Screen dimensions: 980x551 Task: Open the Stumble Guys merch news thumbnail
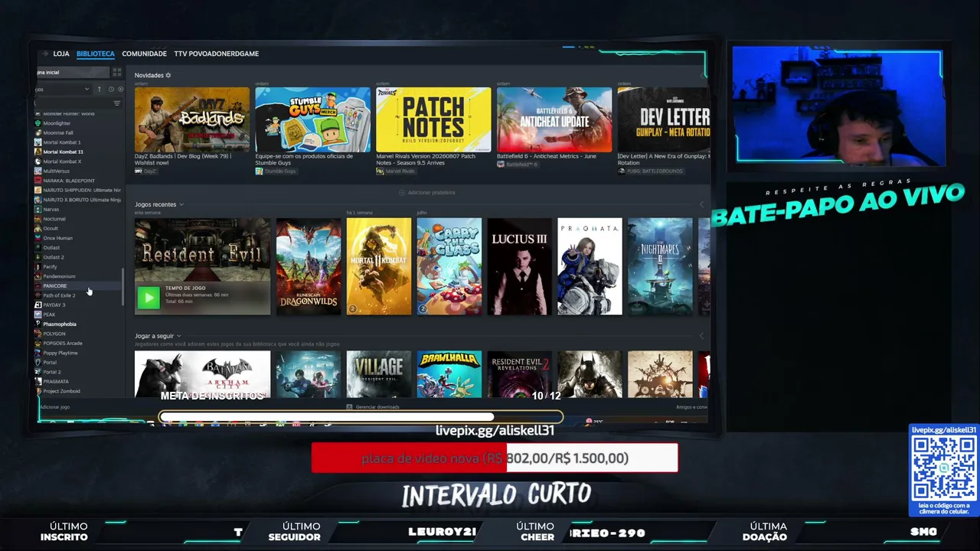pos(312,119)
